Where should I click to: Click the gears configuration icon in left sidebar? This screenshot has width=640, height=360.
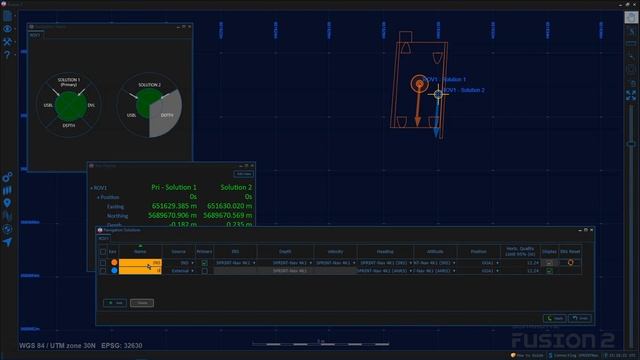[x=7, y=177]
